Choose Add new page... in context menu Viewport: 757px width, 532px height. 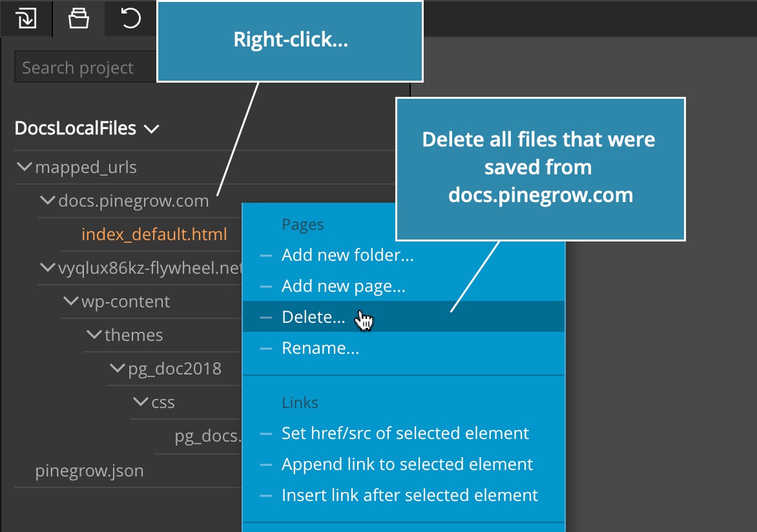(x=403, y=286)
